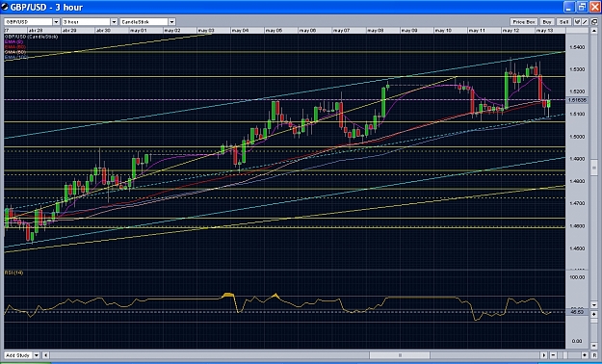Screen dimensions: 602x364
Task: Click the horizontal scrollbar thumb
Action: [400, 355]
